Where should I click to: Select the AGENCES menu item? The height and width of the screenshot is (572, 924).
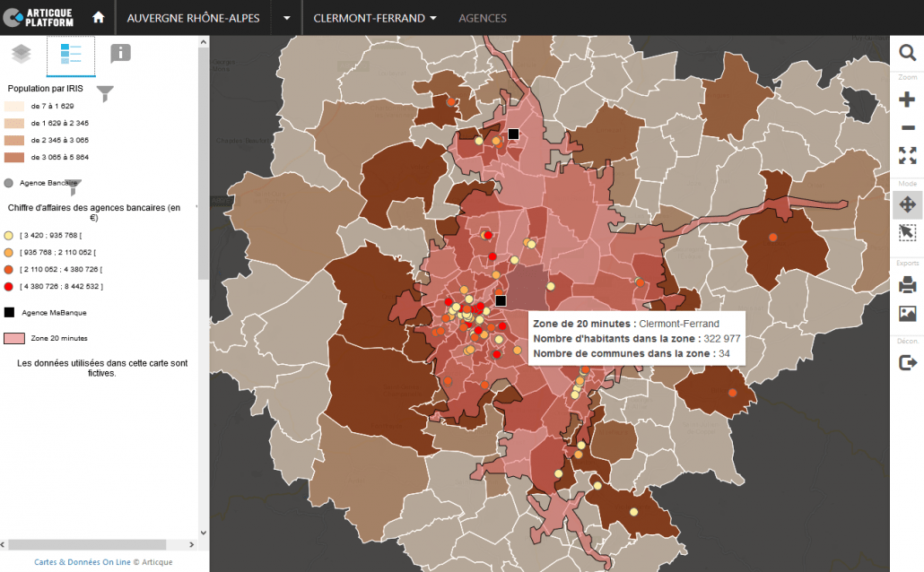482,18
